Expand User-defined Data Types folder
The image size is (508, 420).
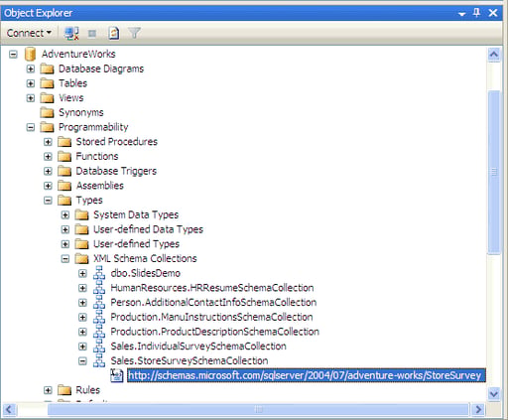click(x=65, y=229)
